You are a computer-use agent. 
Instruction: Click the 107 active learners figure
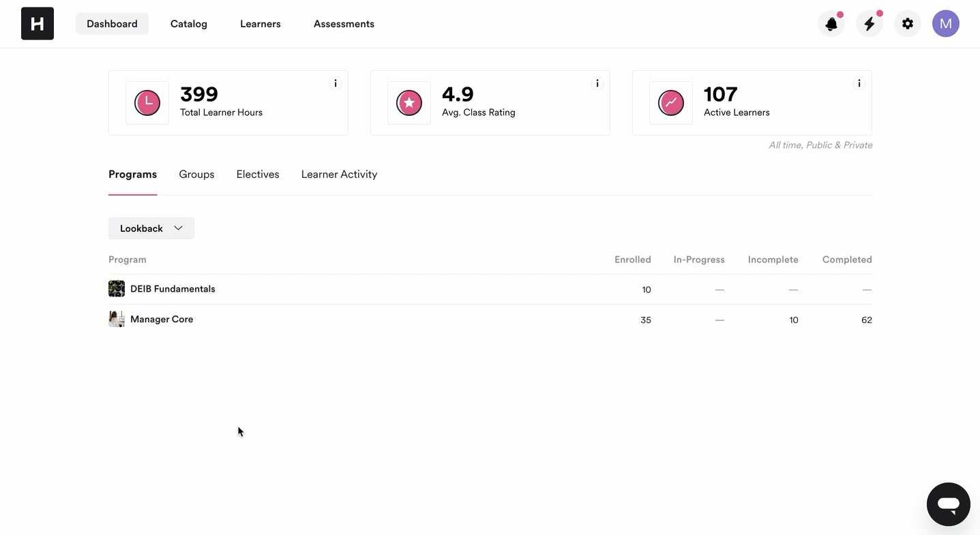pyautogui.click(x=721, y=94)
